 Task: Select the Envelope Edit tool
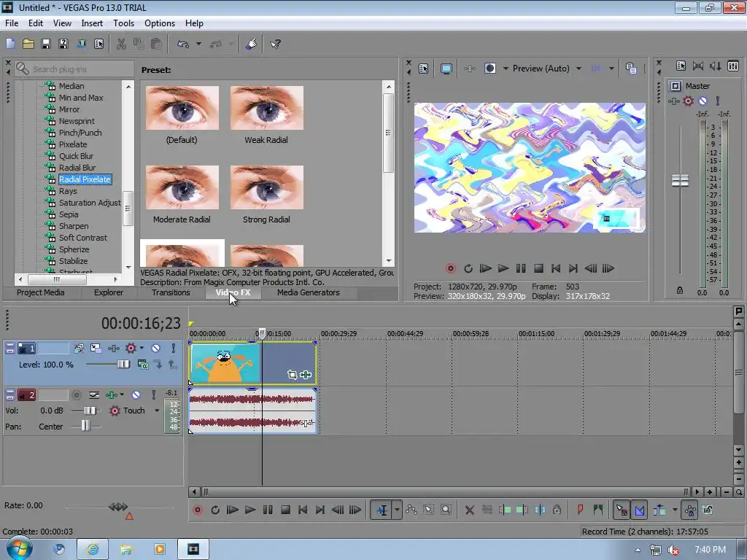point(411,510)
